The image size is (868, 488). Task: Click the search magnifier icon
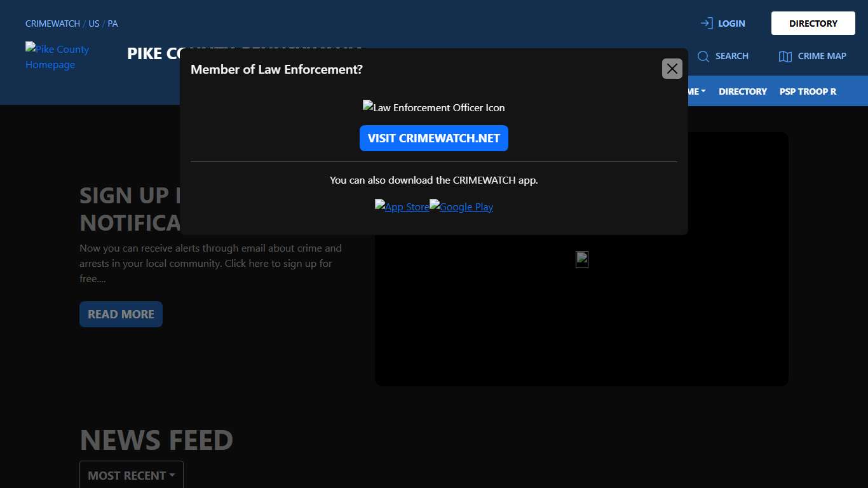703,57
